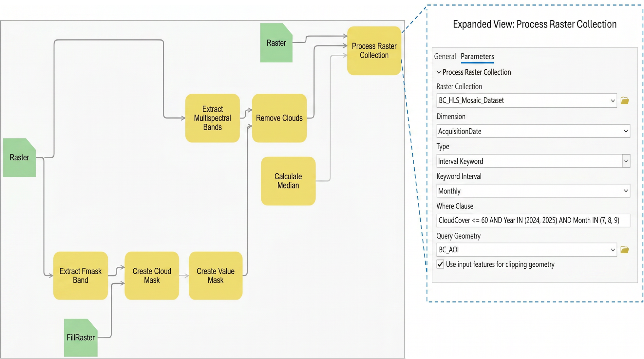Select the Create Value Mask node

coord(216,276)
